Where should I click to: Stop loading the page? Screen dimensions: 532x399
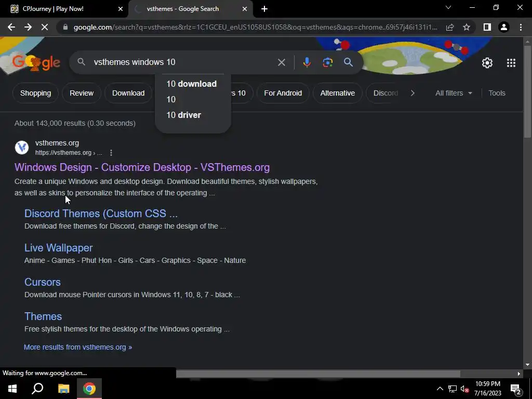click(x=45, y=27)
